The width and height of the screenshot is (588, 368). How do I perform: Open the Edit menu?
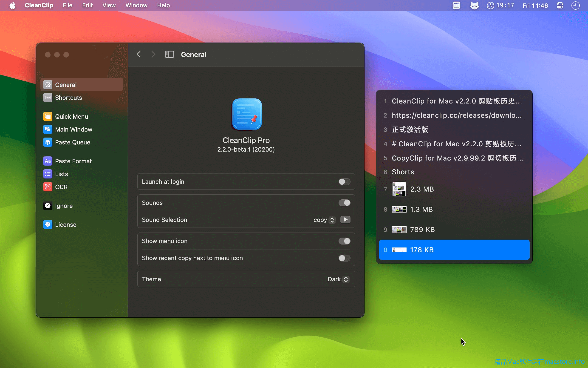click(87, 5)
